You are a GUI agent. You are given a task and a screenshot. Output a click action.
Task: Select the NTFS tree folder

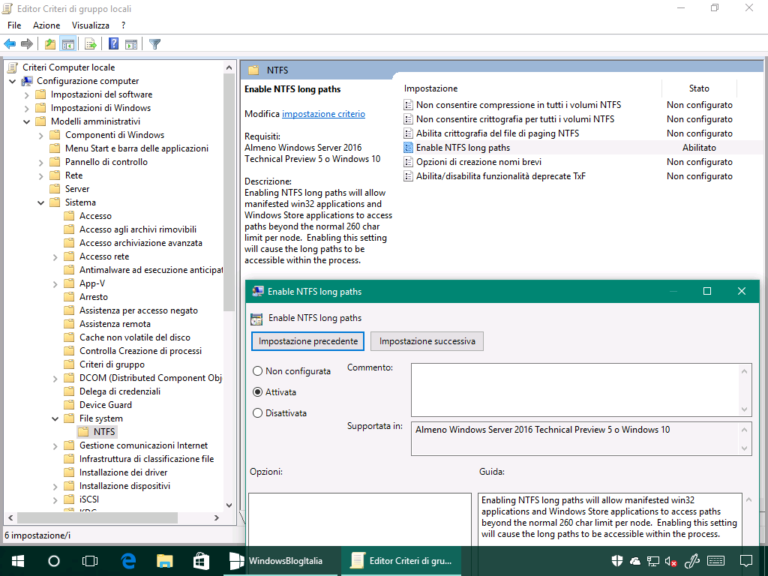[x=97, y=432]
